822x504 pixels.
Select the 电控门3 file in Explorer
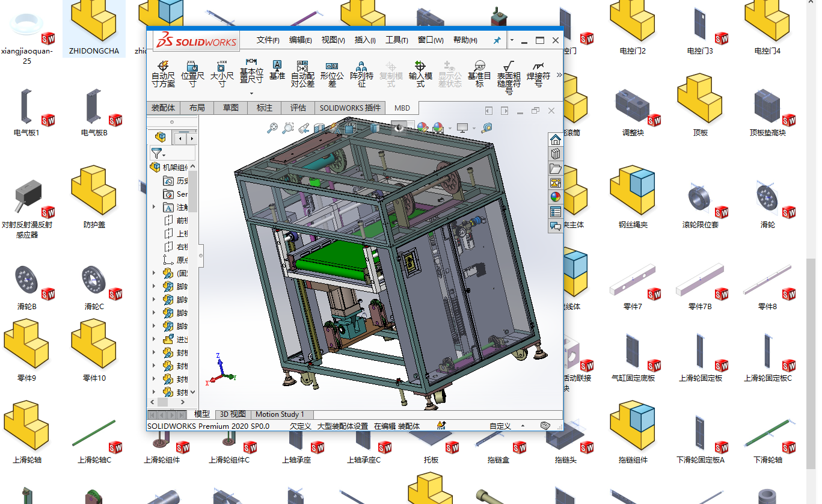point(701,31)
